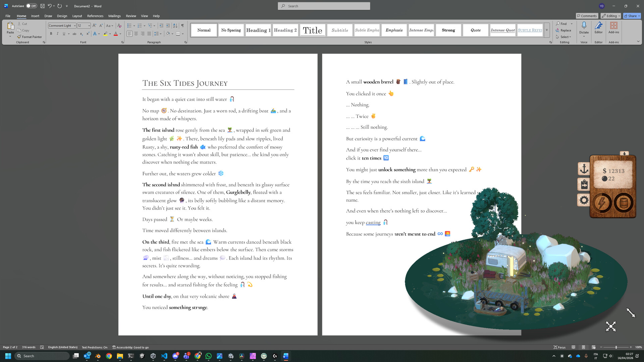Viewport: 644px width, 362px height.
Task: Open the References ribbon tab
Action: tap(95, 16)
